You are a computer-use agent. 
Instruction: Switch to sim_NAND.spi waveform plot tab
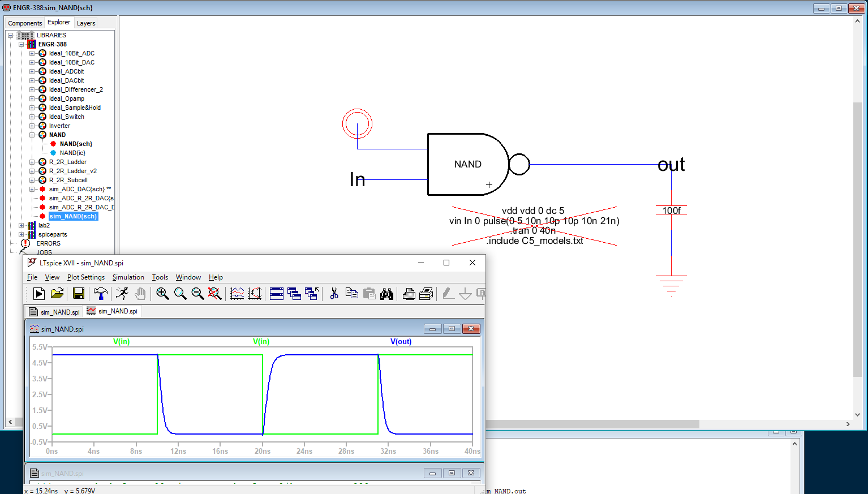[x=112, y=311]
